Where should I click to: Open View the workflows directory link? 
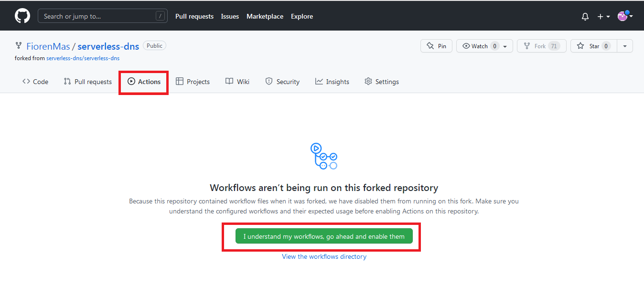(324, 256)
